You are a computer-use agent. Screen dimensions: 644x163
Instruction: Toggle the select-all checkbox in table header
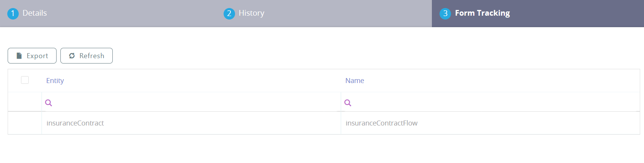tap(25, 80)
